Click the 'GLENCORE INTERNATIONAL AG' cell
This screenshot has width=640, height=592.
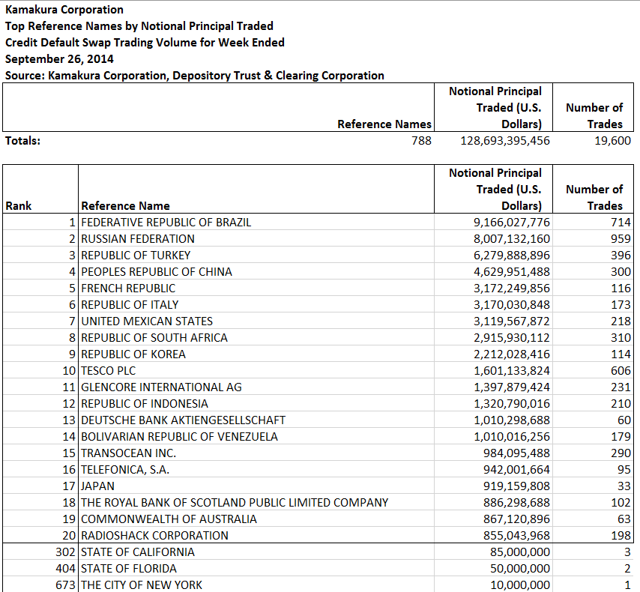click(256, 387)
